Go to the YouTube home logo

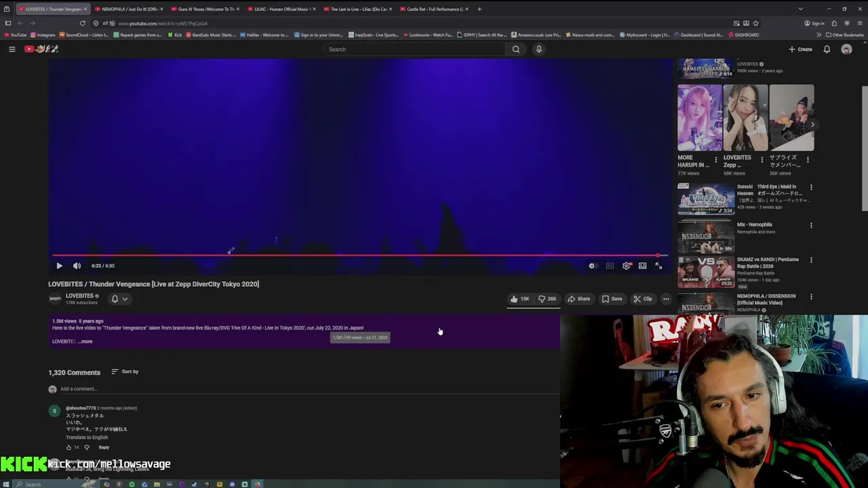[41, 49]
